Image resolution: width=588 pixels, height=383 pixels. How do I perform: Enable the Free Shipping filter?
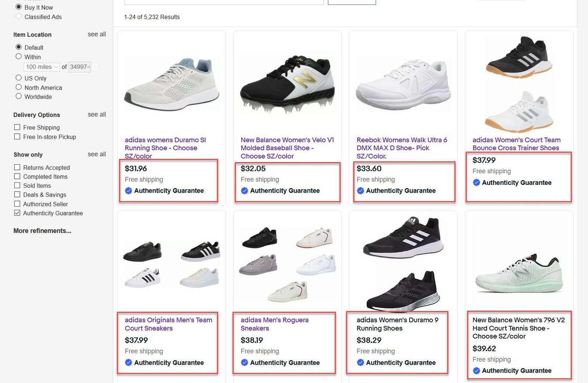17,127
